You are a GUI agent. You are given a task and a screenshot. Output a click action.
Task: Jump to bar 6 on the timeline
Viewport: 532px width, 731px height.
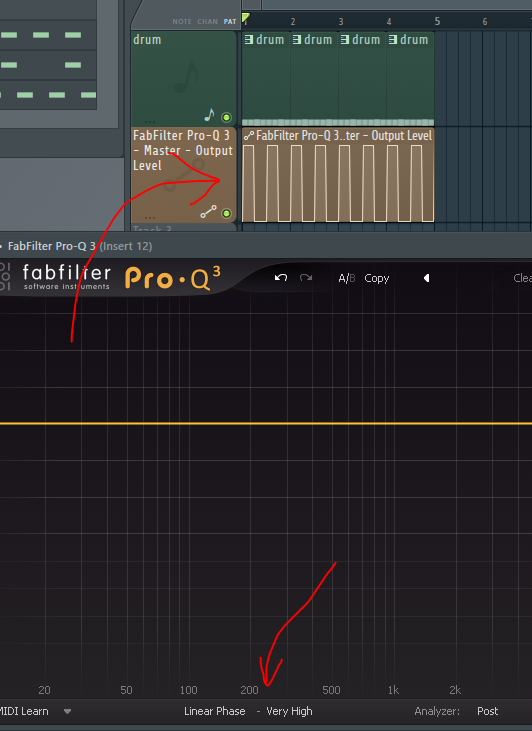coord(485,21)
